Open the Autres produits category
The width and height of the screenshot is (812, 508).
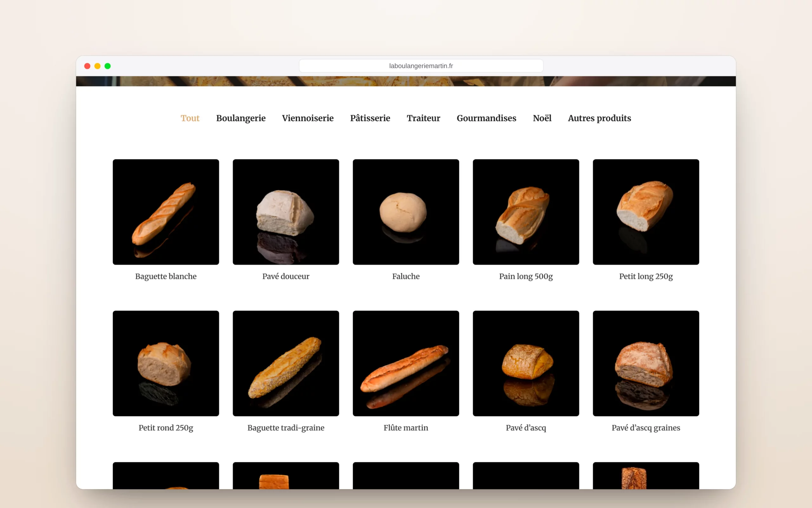click(599, 118)
